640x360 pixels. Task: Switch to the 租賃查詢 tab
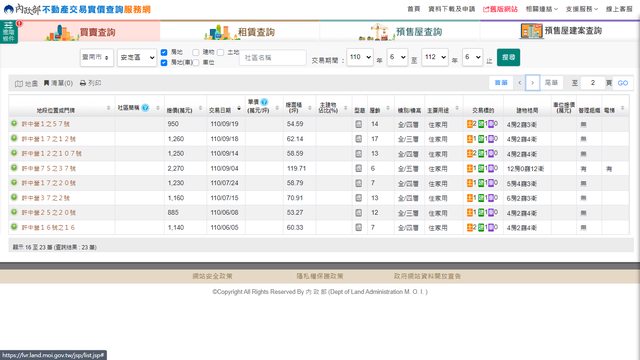tap(240, 31)
